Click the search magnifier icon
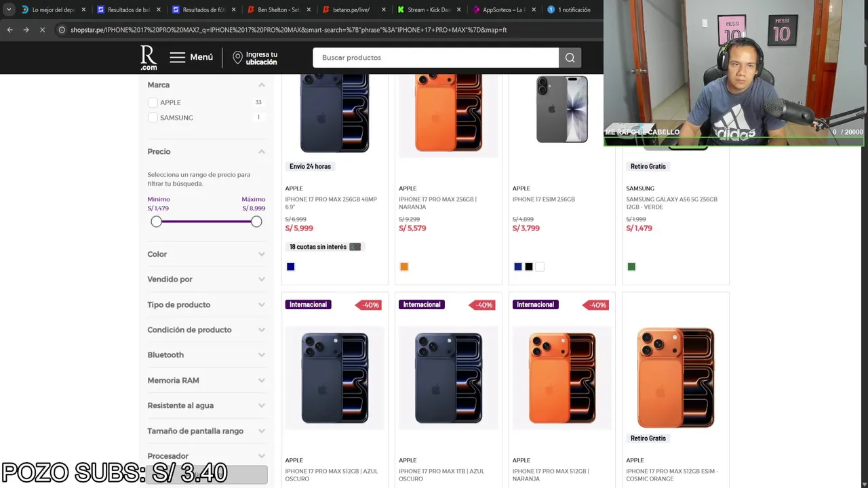This screenshot has width=868, height=488. pos(570,58)
